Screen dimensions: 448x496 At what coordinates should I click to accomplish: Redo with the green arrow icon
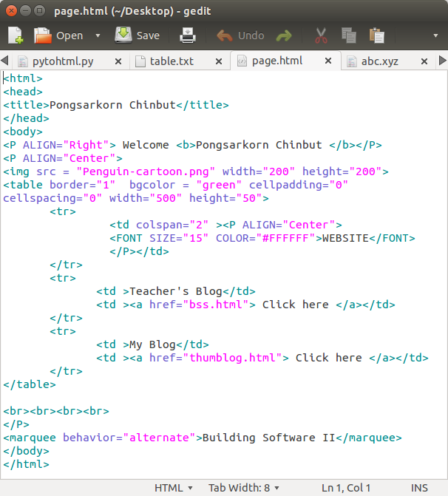click(283, 35)
